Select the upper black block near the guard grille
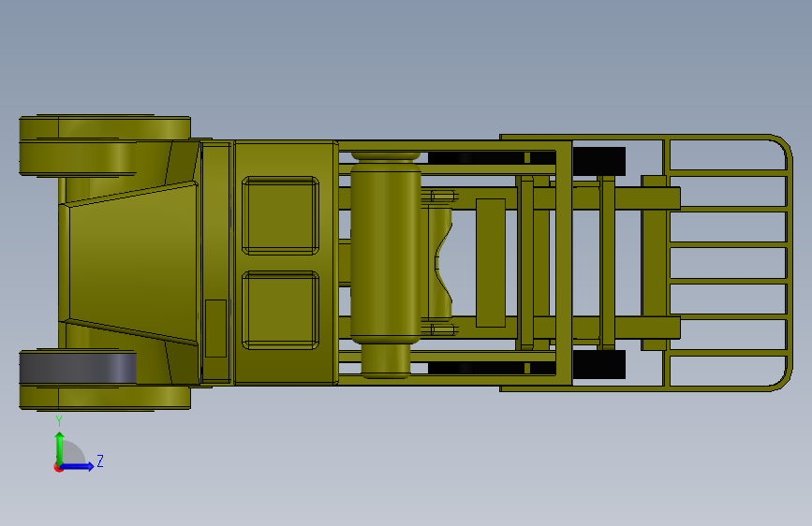This screenshot has width=812, height=526. (x=599, y=161)
